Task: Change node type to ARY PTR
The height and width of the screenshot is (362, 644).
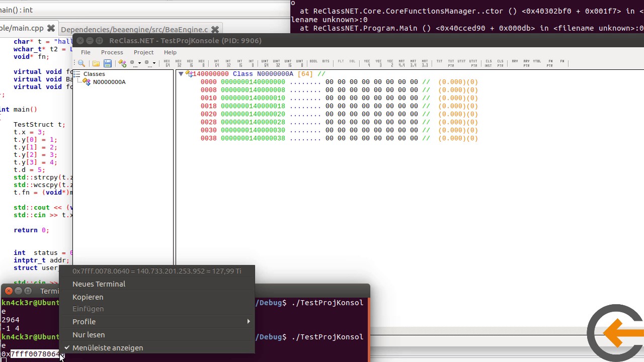Action: tap(526, 63)
